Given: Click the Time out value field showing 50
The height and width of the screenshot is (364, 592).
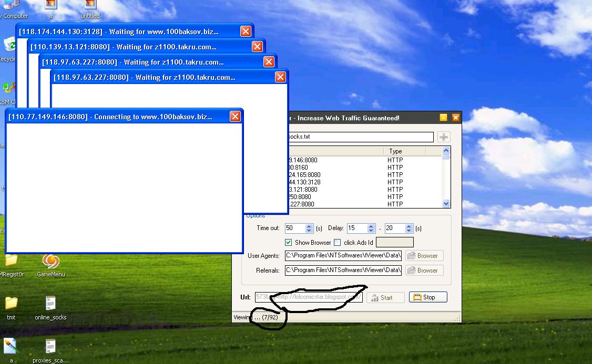Looking at the screenshot, I should (x=295, y=228).
